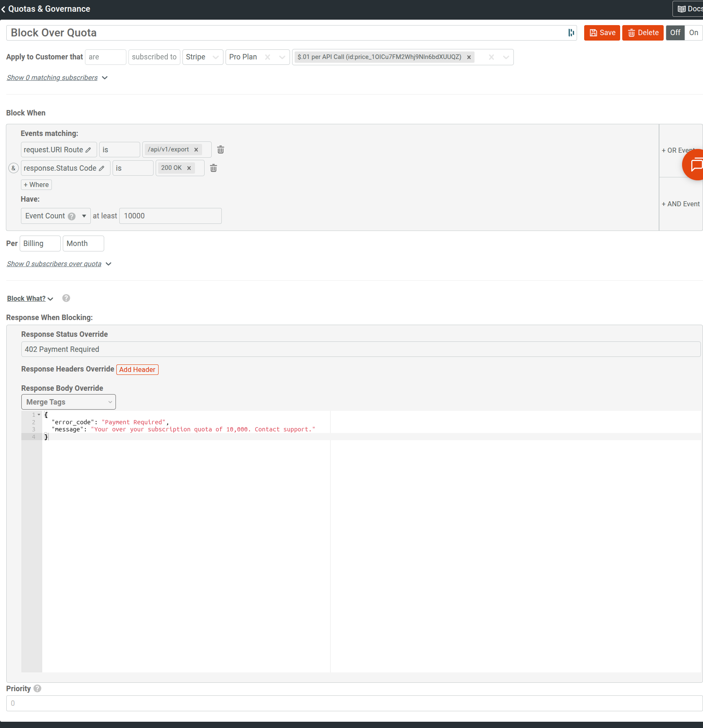
Task: Open help for Block What?
Action: point(66,298)
